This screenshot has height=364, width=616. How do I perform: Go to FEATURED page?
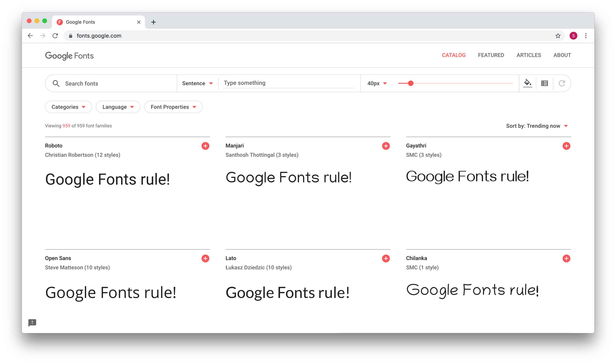click(491, 55)
